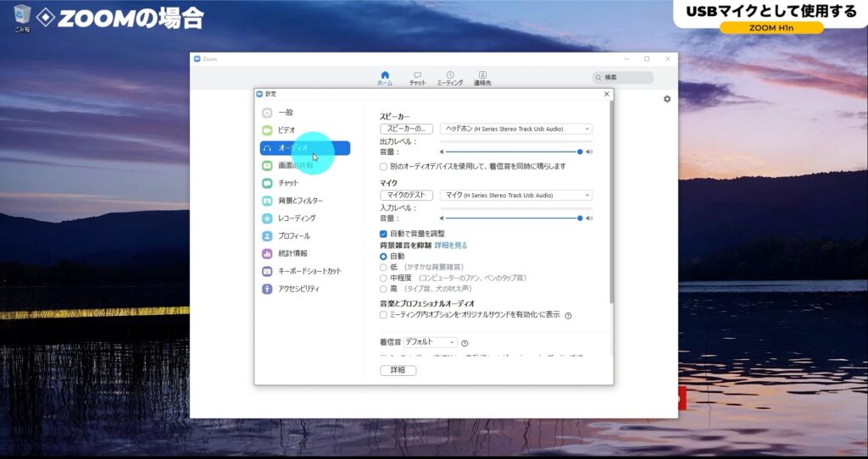Click the microphone volume max icon
Viewport: 868px width, 459px height.
tap(589, 218)
